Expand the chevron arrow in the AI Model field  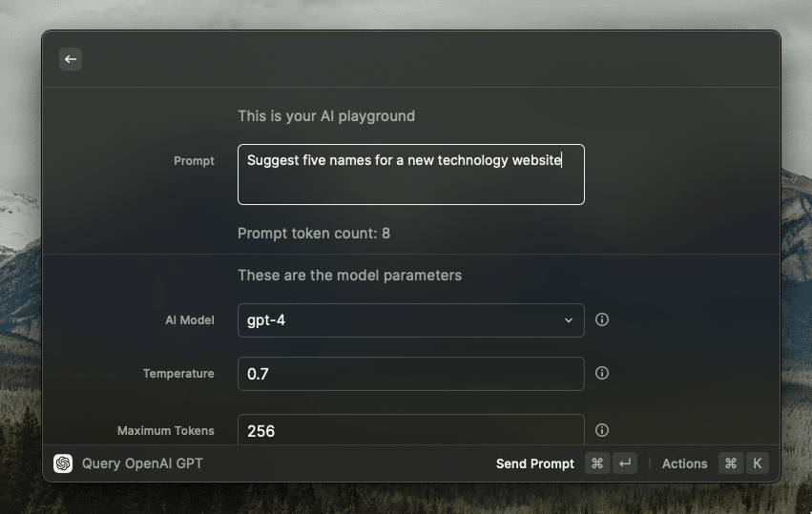569,320
